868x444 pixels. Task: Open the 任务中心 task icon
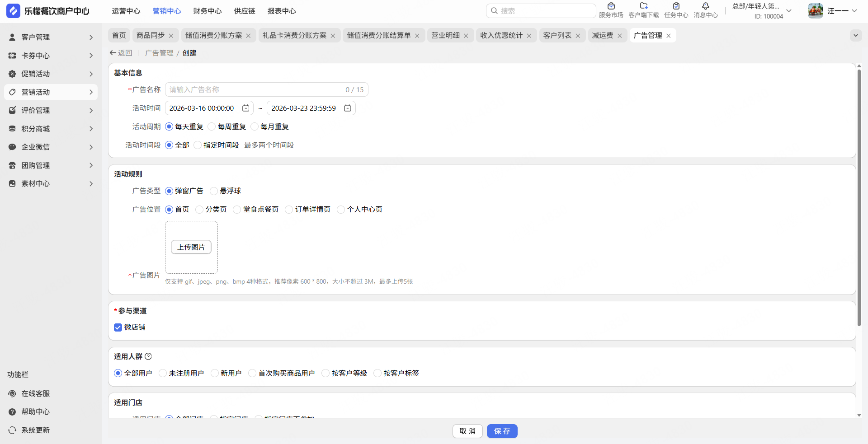(676, 6)
